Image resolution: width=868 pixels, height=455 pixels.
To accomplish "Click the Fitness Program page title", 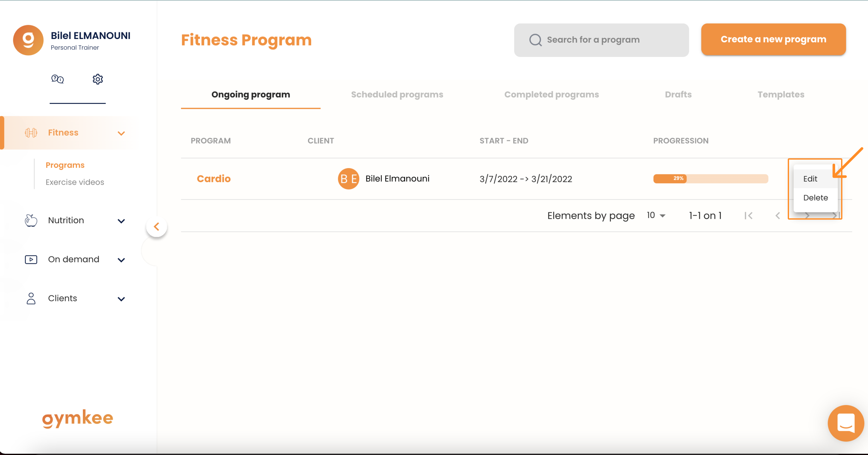I will point(246,40).
